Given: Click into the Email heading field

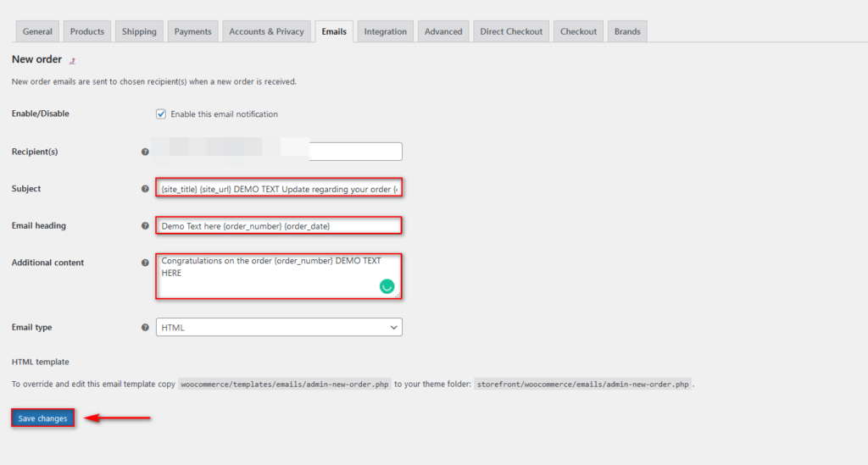Looking at the screenshot, I should click(x=279, y=225).
